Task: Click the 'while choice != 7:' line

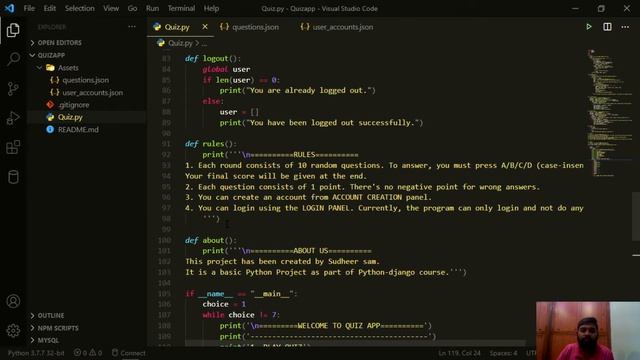Action: pos(241,315)
